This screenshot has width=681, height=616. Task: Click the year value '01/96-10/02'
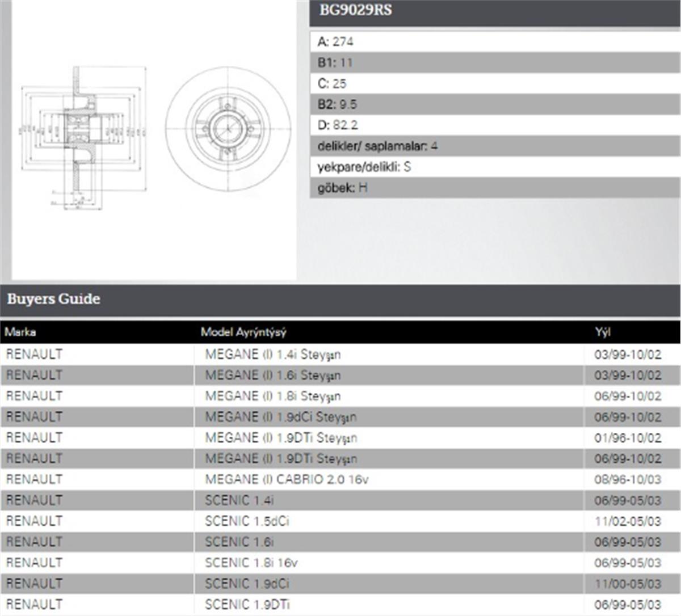[628, 438]
